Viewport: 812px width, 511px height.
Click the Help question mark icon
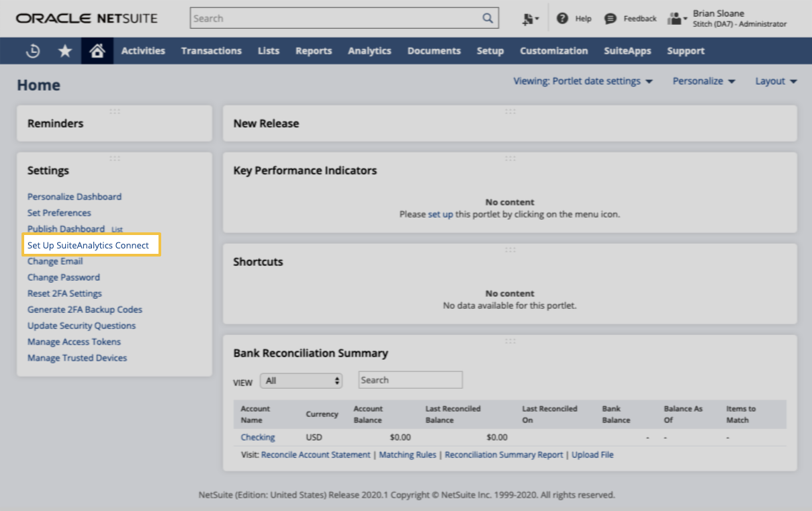point(563,18)
